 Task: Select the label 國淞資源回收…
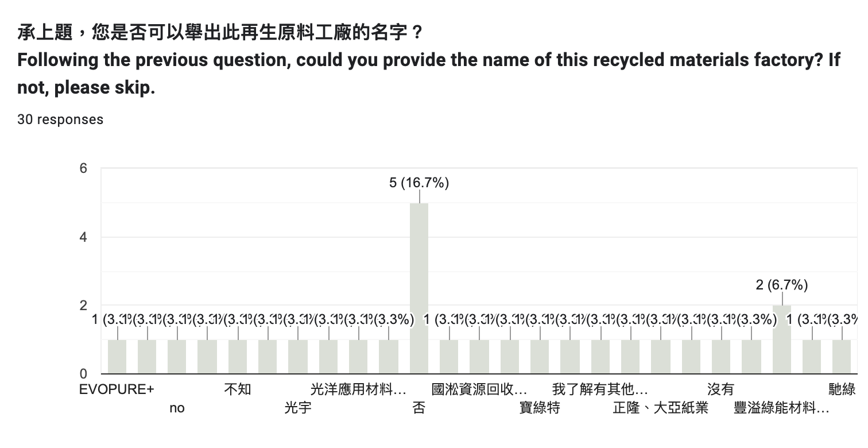point(479,389)
